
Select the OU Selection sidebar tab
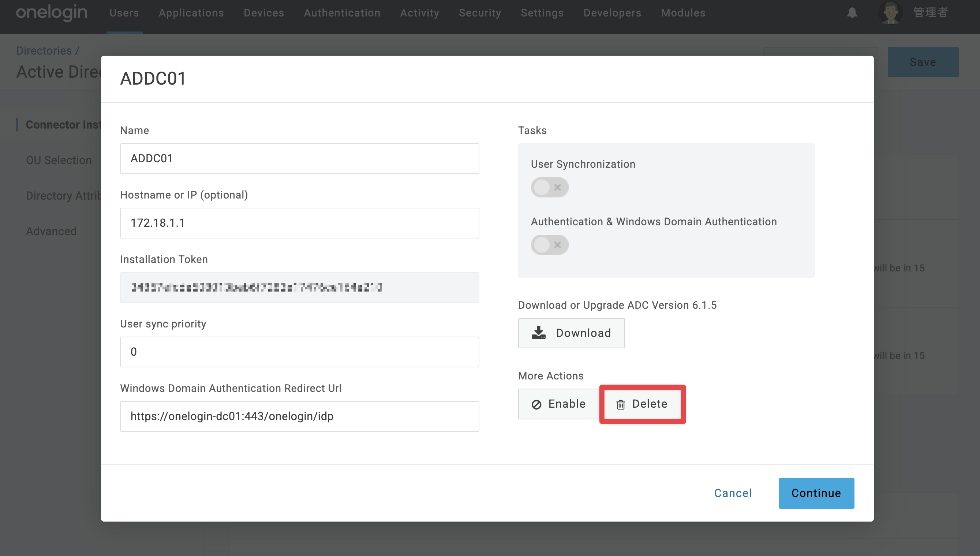(x=59, y=160)
